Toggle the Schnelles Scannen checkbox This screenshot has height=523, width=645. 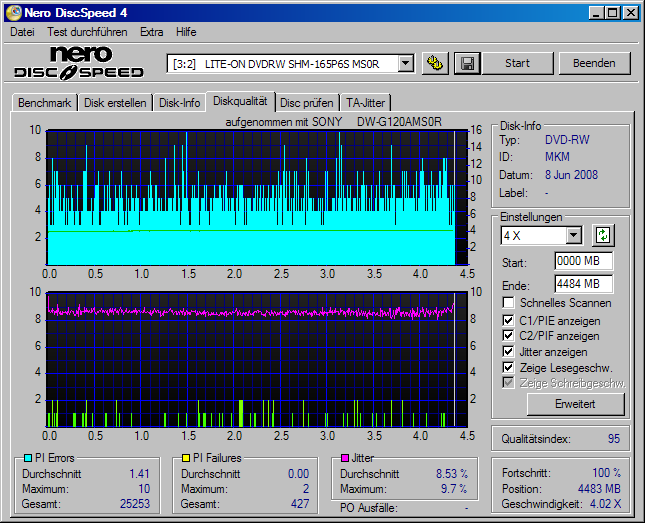(x=508, y=303)
